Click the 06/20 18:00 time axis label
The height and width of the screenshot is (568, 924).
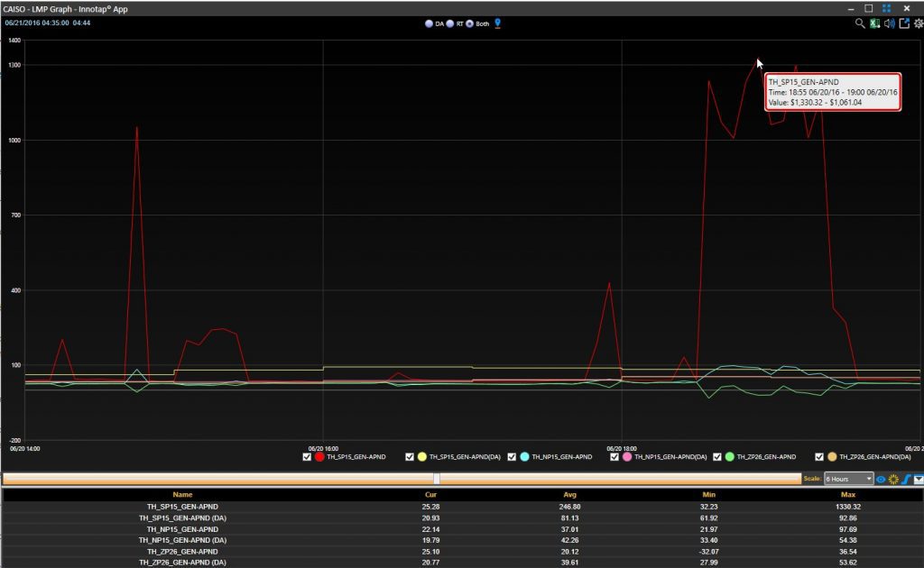(x=622, y=448)
